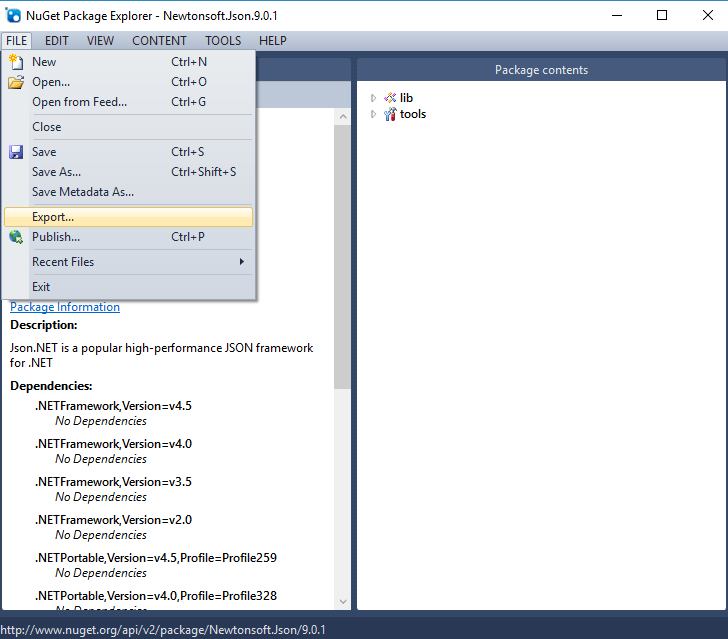Click the Package contents panel header

coord(541,70)
